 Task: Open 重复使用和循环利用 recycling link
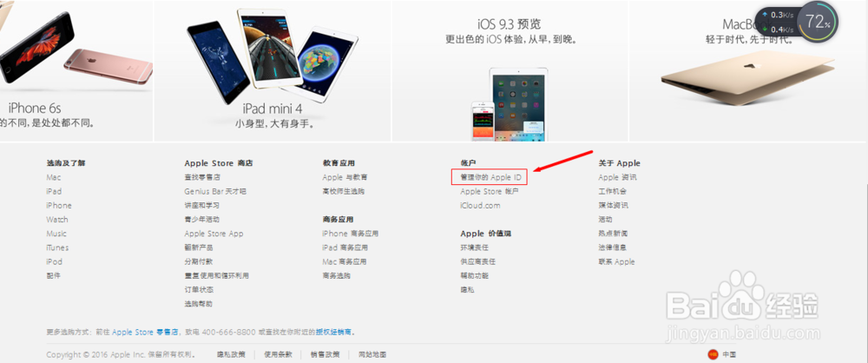216,276
